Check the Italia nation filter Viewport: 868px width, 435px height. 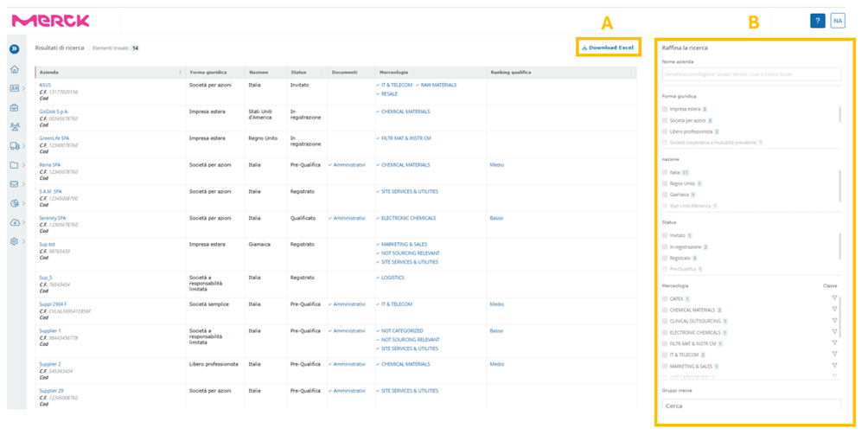[x=665, y=172]
